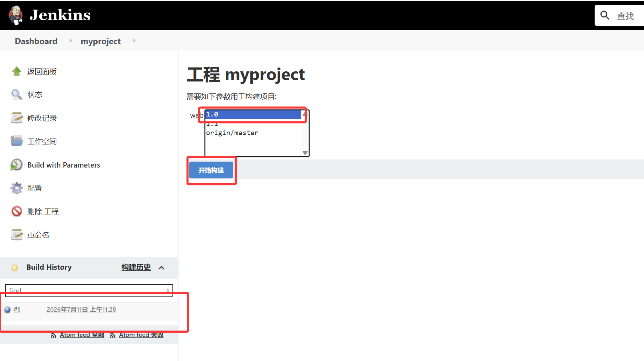The image size is (644, 361).
Task: Click the blue status ball for #1
Action: (x=7, y=310)
